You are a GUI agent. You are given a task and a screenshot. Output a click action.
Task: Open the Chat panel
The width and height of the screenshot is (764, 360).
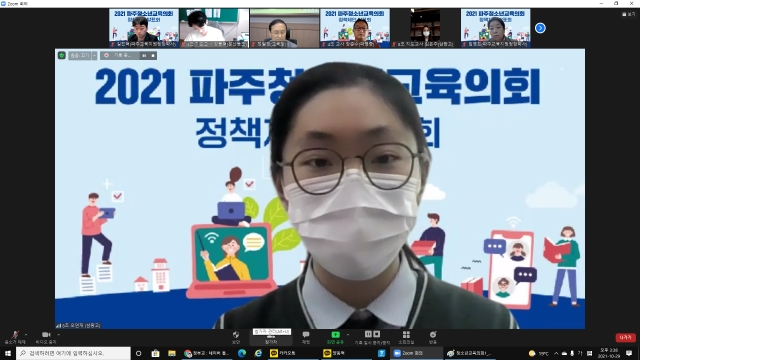pos(306,337)
